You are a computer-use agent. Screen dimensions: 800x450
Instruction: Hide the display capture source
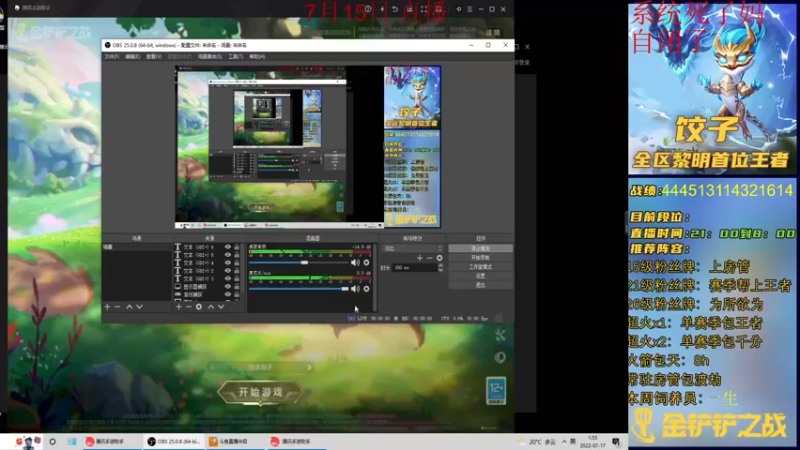[x=228, y=287]
